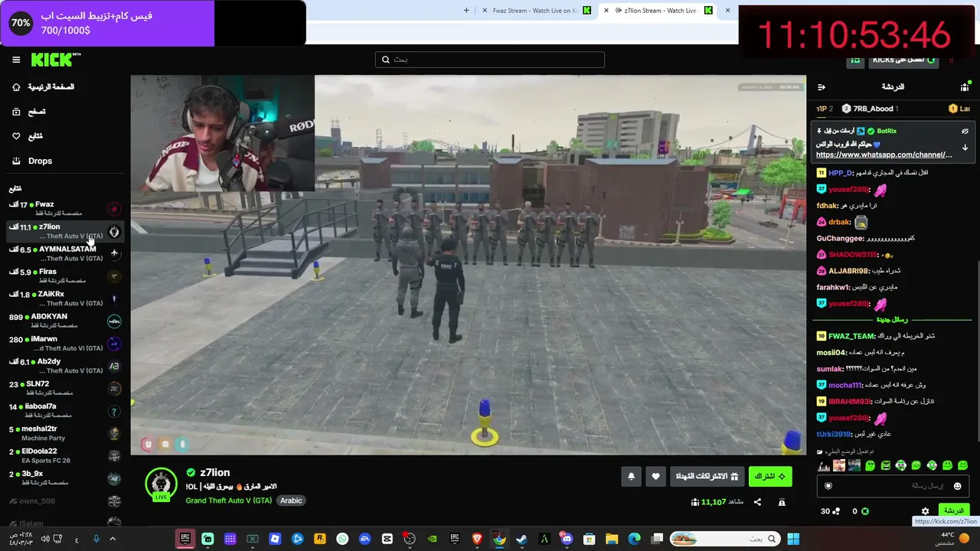Click the report stream icon
Viewport: 980px width, 551px height.
(x=782, y=502)
